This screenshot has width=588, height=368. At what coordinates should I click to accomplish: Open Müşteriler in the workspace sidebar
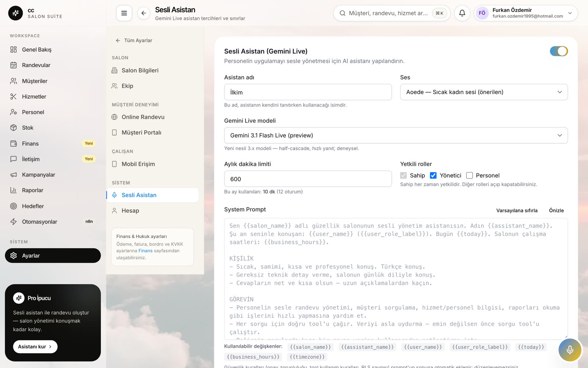click(x=53, y=81)
